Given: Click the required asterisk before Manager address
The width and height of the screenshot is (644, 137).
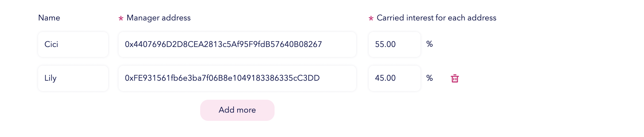Looking at the screenshot, I should tap(121, 18).
